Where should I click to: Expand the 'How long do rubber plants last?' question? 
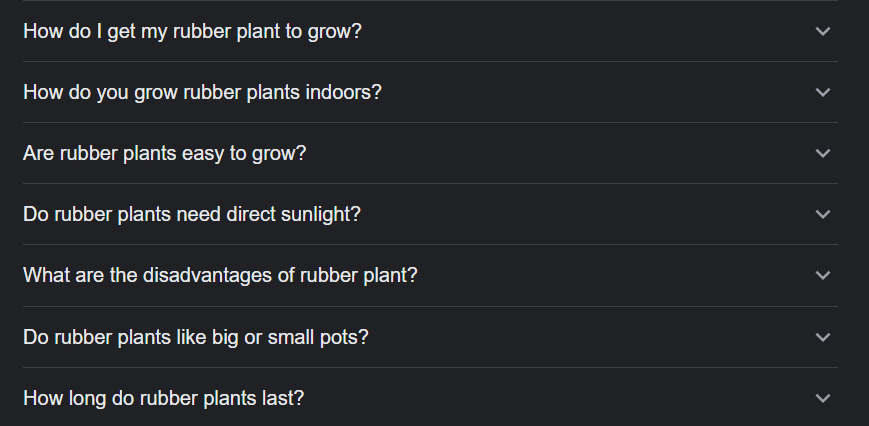pos(430,398)
